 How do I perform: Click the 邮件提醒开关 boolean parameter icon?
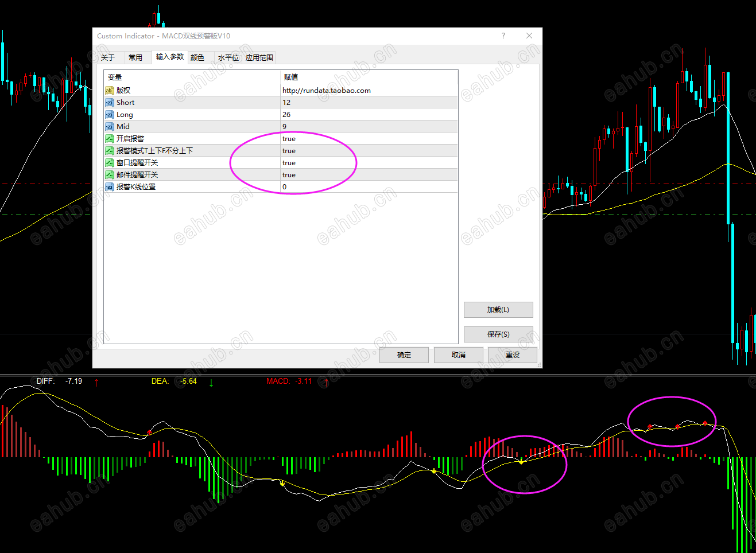pyautogui.click(x=109, y=175)
